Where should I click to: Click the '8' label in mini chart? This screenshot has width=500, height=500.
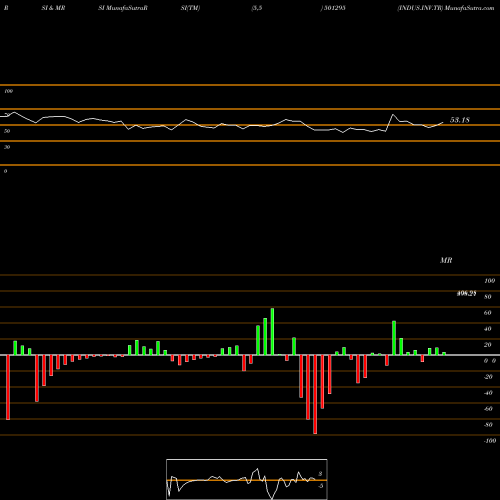click(320, 474)
